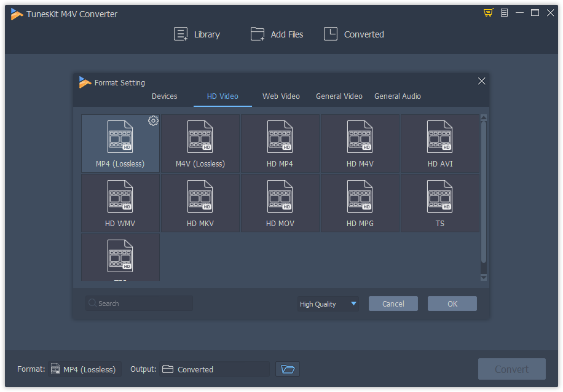Image resolution: width=563 pixels, height=392 pixels.
Task: Focus the format Search field
Action: point(140,304)
